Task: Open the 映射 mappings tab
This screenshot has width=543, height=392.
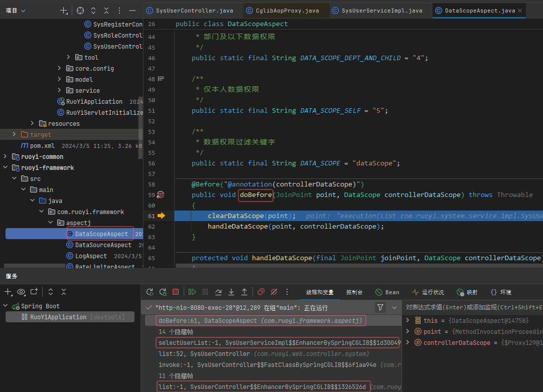Action: pos(467,292)
